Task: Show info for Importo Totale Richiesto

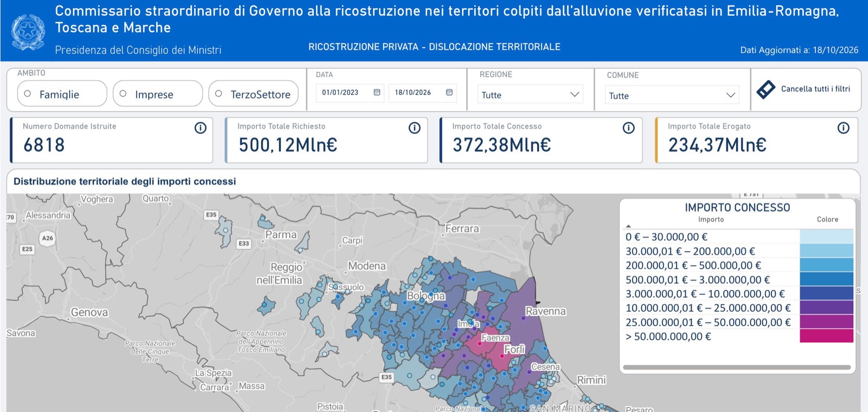Action: click(x=414, y=128)
